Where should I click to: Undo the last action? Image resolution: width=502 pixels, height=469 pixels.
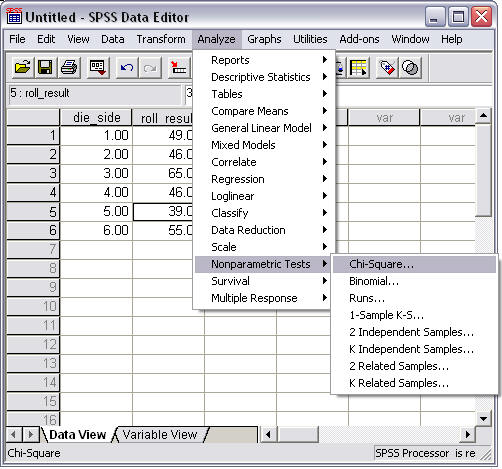[x=127, y=68]
